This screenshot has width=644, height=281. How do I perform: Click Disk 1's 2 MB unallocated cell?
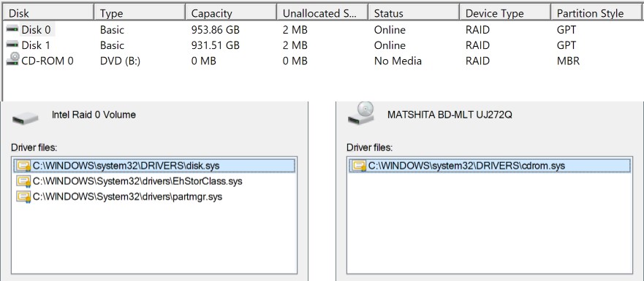click(295, 45)
